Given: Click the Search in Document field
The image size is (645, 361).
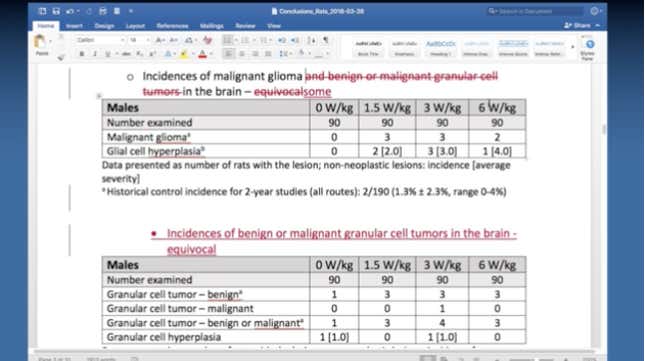Looking at the screenshot, I should (535, 11).
